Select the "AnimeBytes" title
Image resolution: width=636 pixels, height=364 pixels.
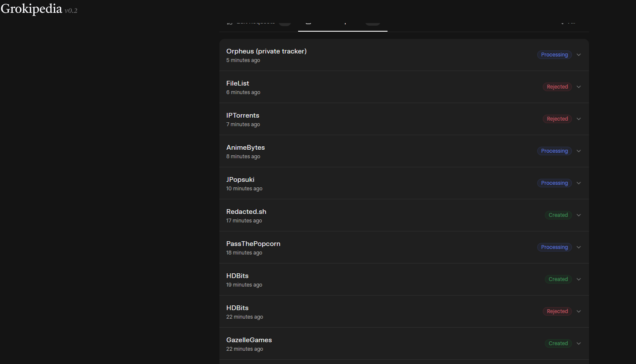[246, 148]
